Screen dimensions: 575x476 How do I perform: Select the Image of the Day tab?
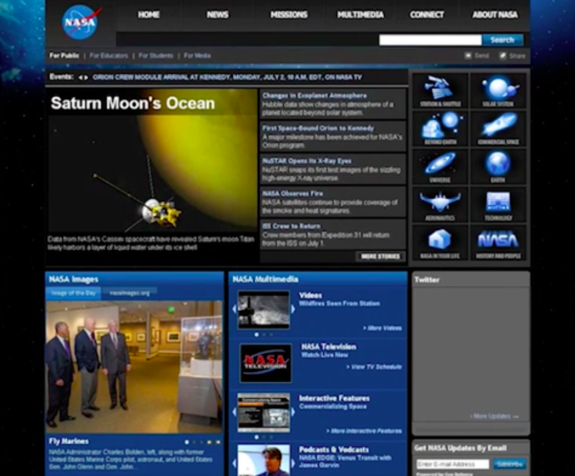tap(73, 293)
